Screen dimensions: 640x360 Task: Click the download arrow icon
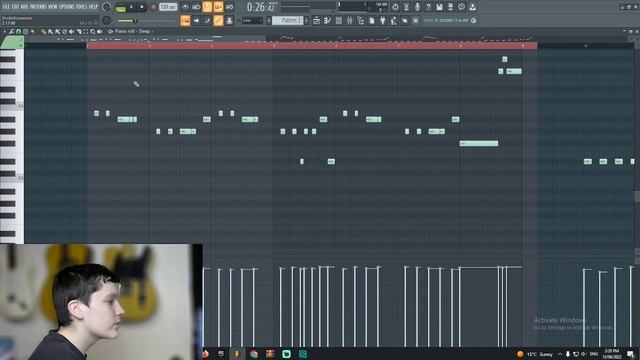point(472,7)
